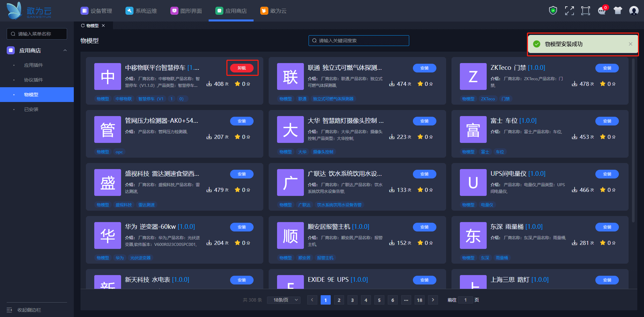Open the 图形界面 top menu

186,11
